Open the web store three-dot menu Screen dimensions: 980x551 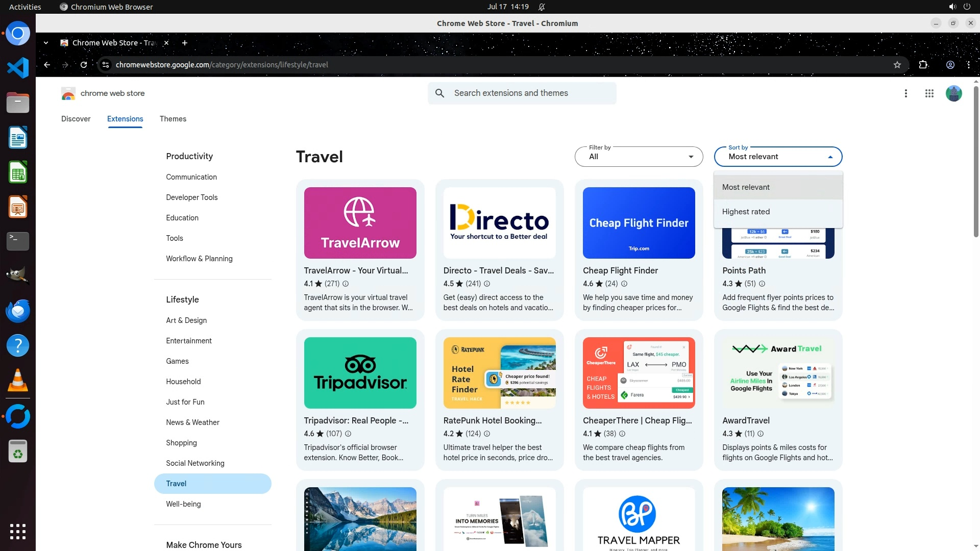pos(905,93)
